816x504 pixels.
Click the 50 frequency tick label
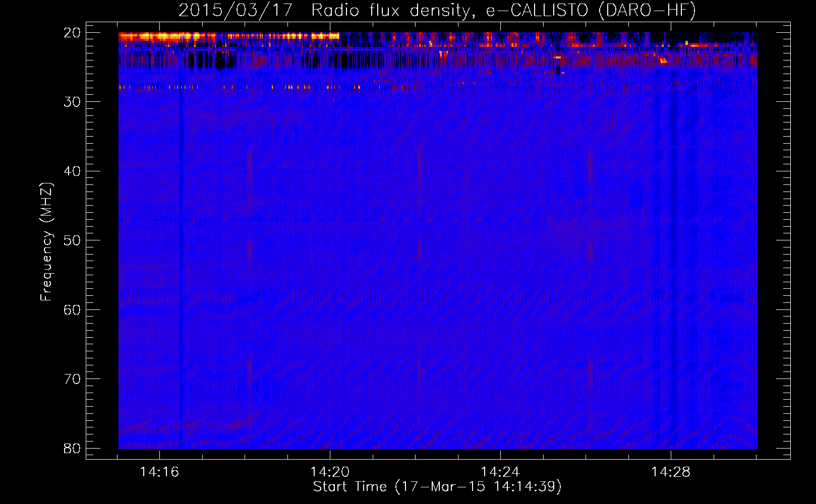tap(72, 240)
